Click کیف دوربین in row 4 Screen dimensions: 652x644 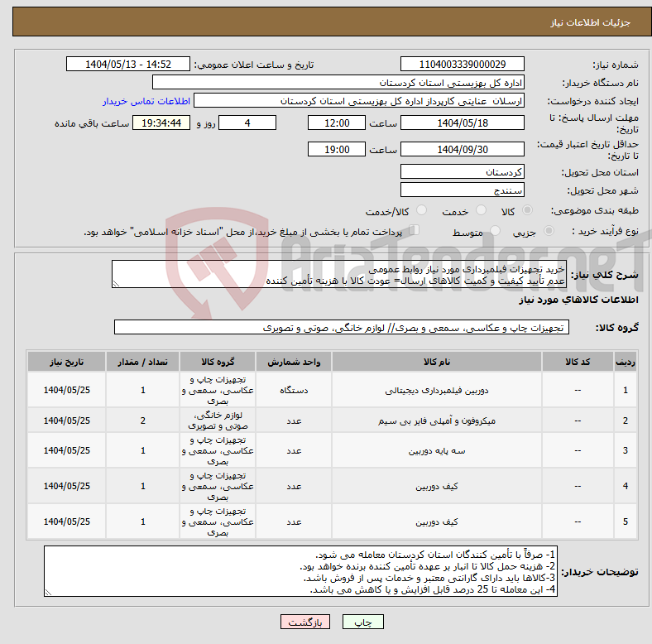click(437, 487)
